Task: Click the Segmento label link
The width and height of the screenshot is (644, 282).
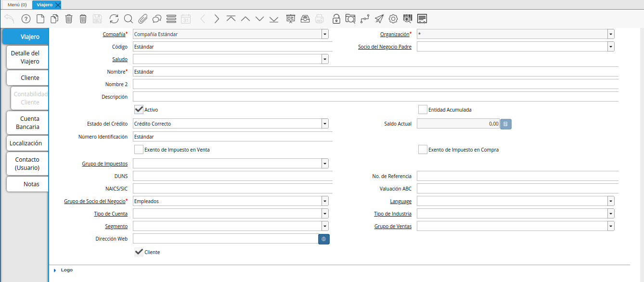Action: (x=116, y=226)
